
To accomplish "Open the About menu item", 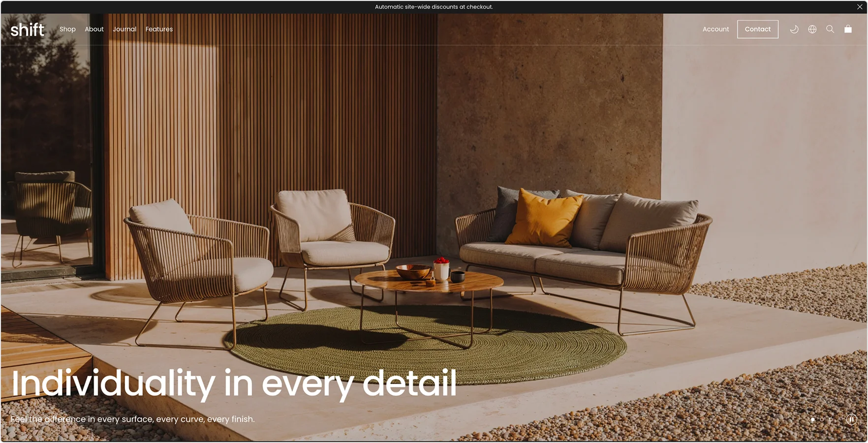I will point(94,29).
